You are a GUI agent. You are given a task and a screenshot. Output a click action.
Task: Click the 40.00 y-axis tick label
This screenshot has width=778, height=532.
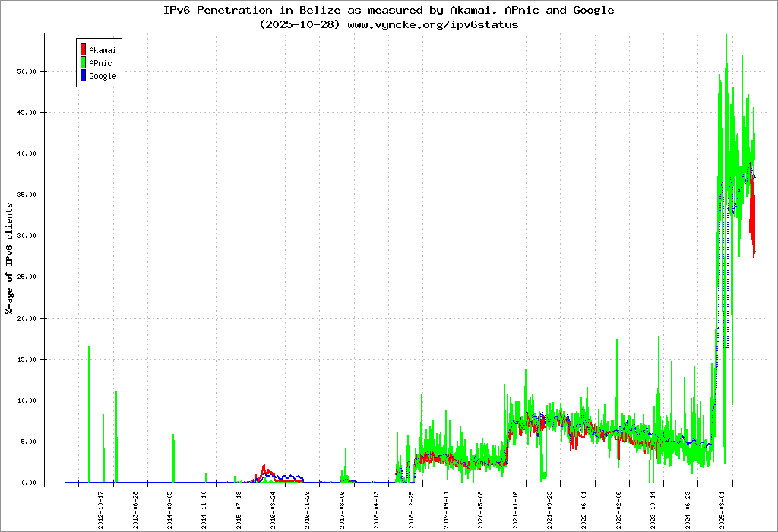27,154
